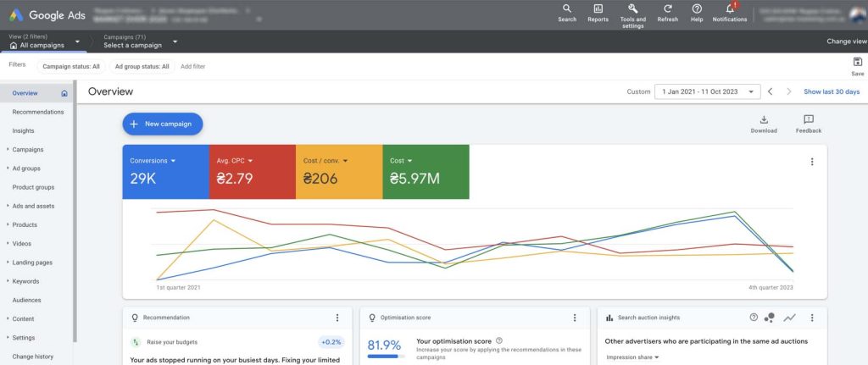
Task: Download the overview report
Action: click(x=763, y=120)
